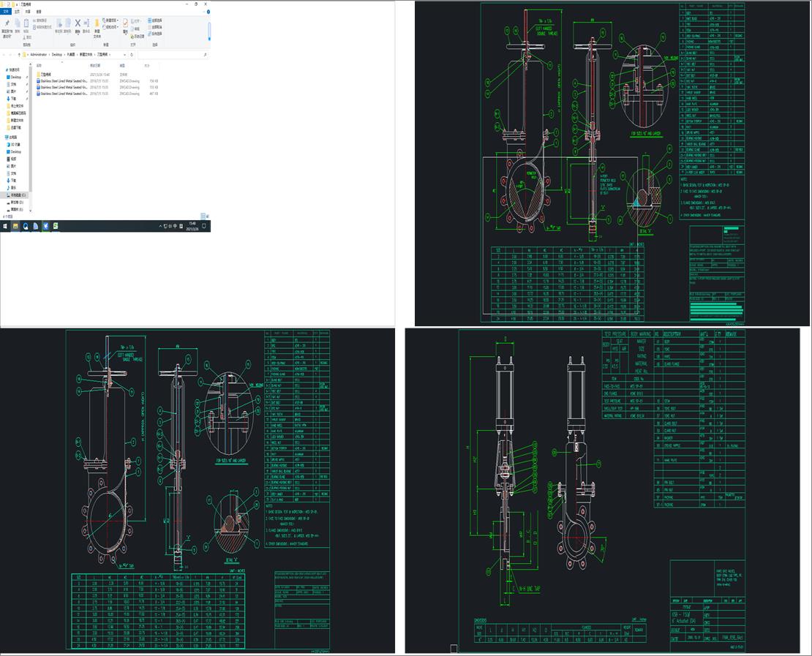Open the yellow folder at top of file list
Screen dimensions: 812x656
[x=45, y=74]
